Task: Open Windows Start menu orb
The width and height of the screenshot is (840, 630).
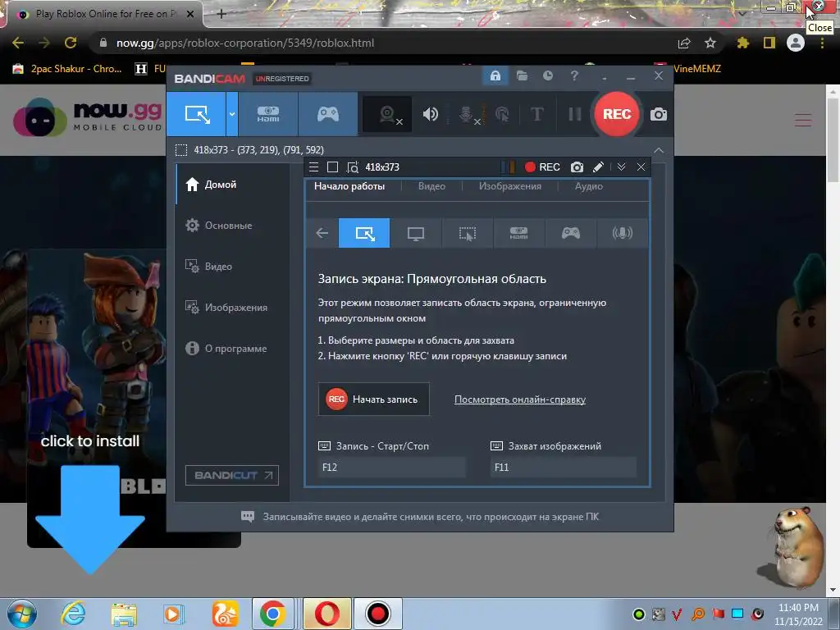Action: pos(21,614)
